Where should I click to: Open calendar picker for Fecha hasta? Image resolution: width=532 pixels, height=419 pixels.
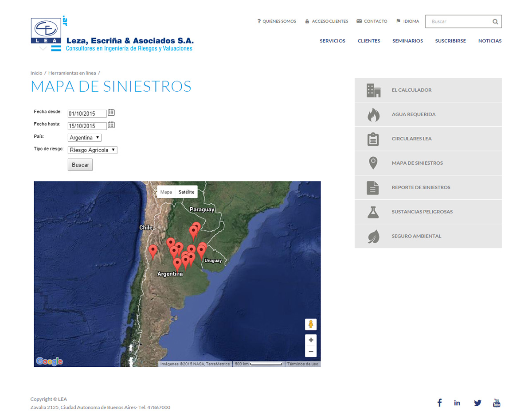(111, 125)
